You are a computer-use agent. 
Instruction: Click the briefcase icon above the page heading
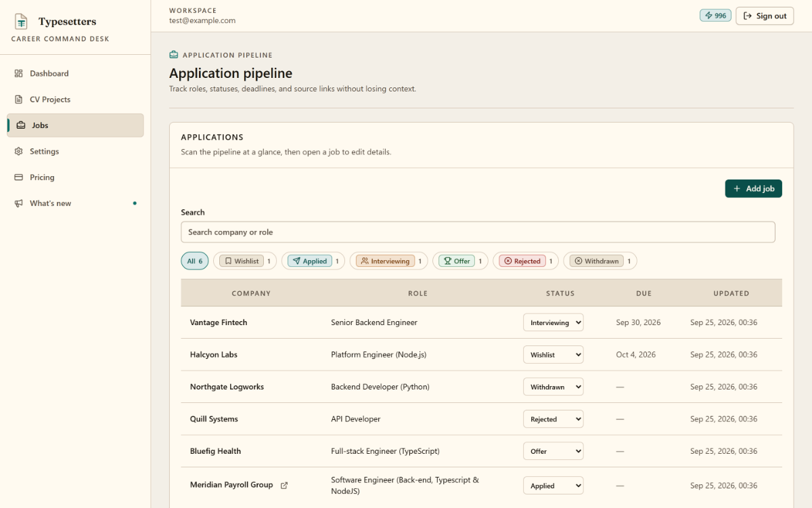coord(174,55)
